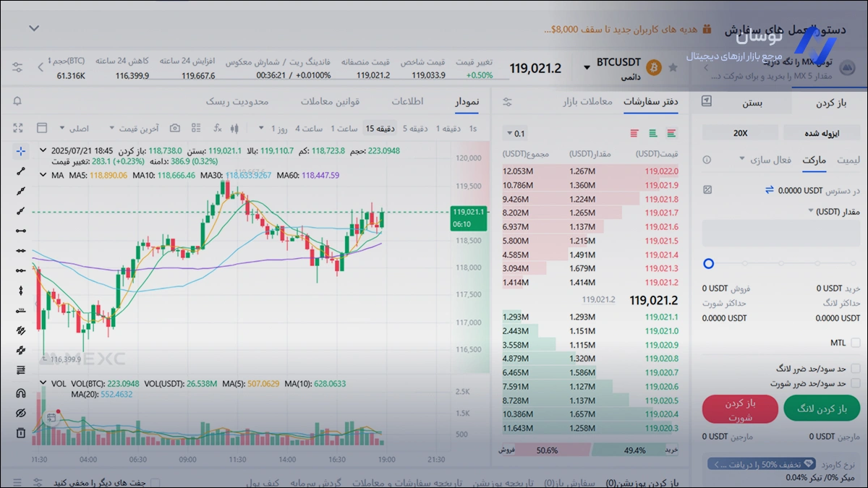The image size is (868, 488).
Task: Change candlestick chart style icon
Action: (x=234, y=128)
